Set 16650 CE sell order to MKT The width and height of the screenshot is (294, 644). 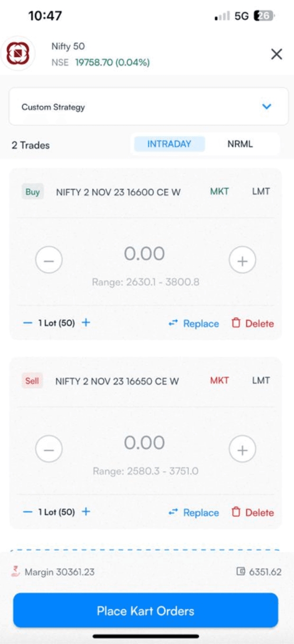click(220, 381)
